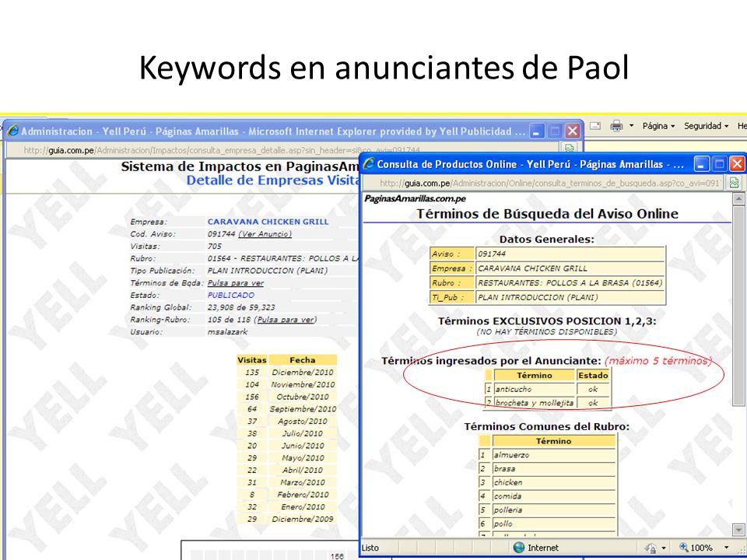Open the Página menu
The image size is (747, 560).
658,126
